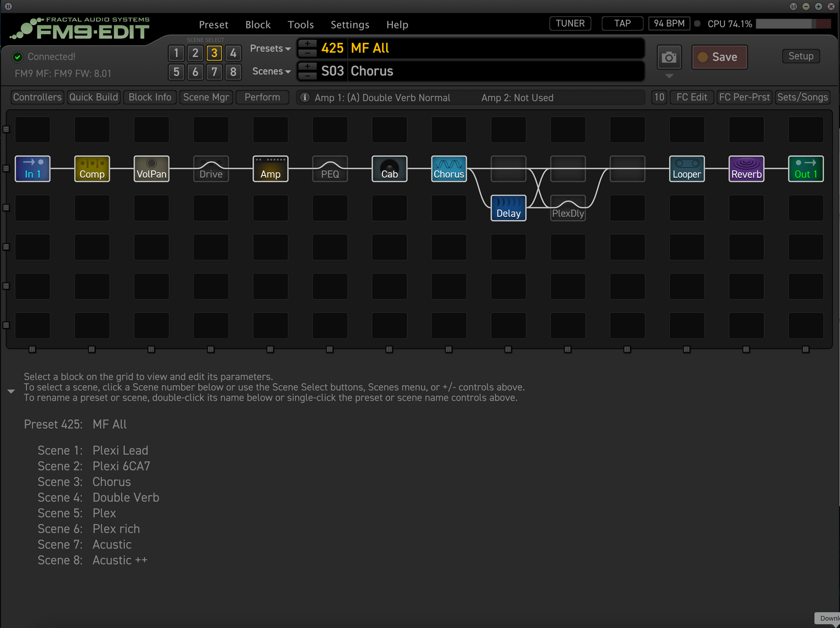Select the Delay block

[509, 208]
